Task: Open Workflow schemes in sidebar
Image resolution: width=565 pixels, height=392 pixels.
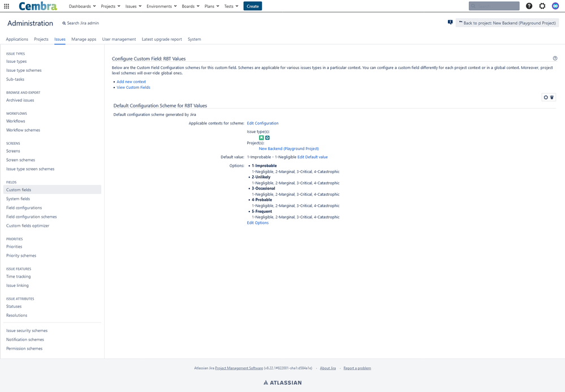Action: pos(23,131)
